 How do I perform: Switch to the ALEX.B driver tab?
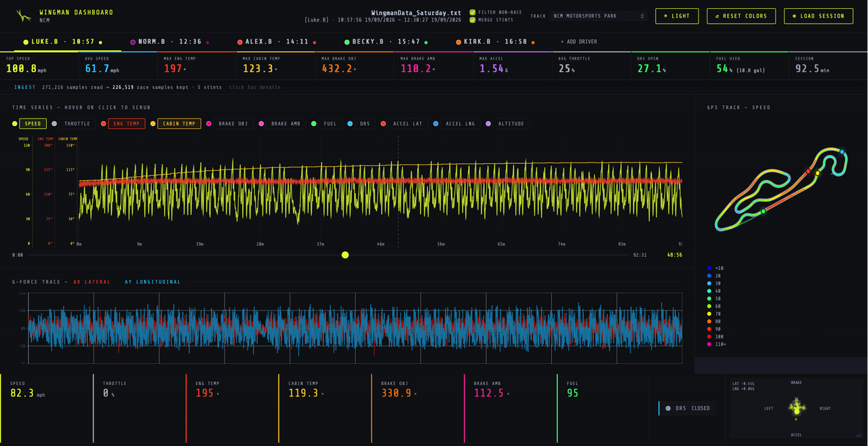point(277,42)
